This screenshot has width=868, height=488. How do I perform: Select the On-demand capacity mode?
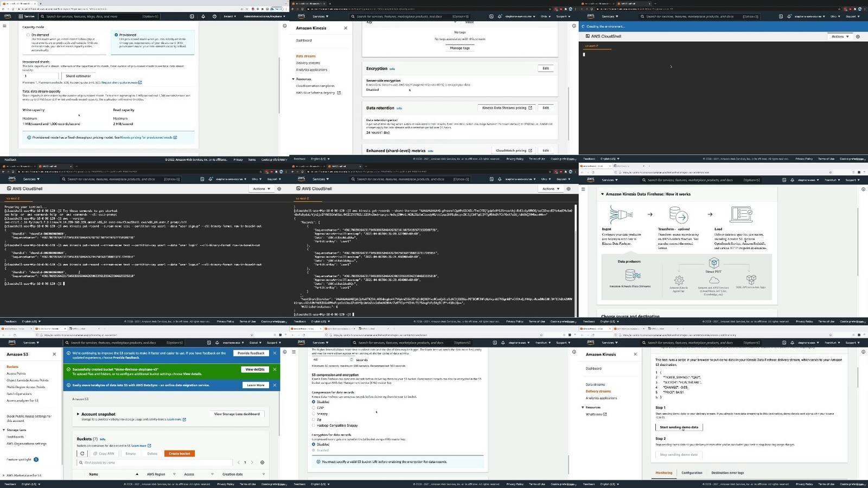[28, 35]
